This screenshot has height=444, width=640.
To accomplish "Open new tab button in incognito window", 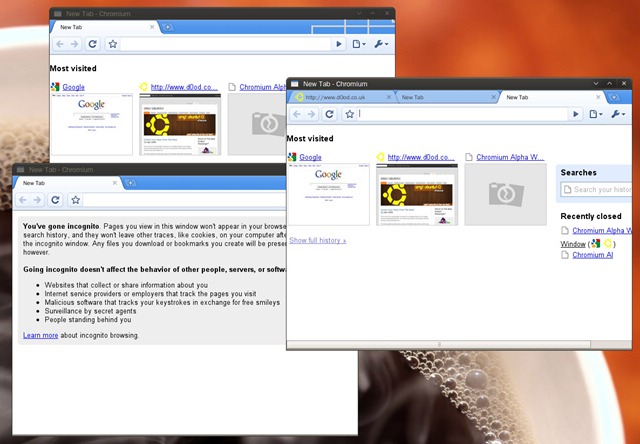I will (130, 183).
